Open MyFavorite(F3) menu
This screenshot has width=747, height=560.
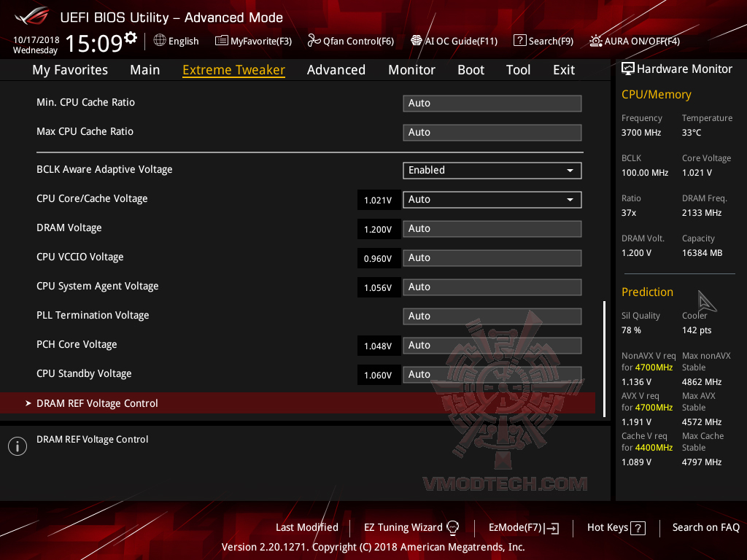tap(253, 41)
